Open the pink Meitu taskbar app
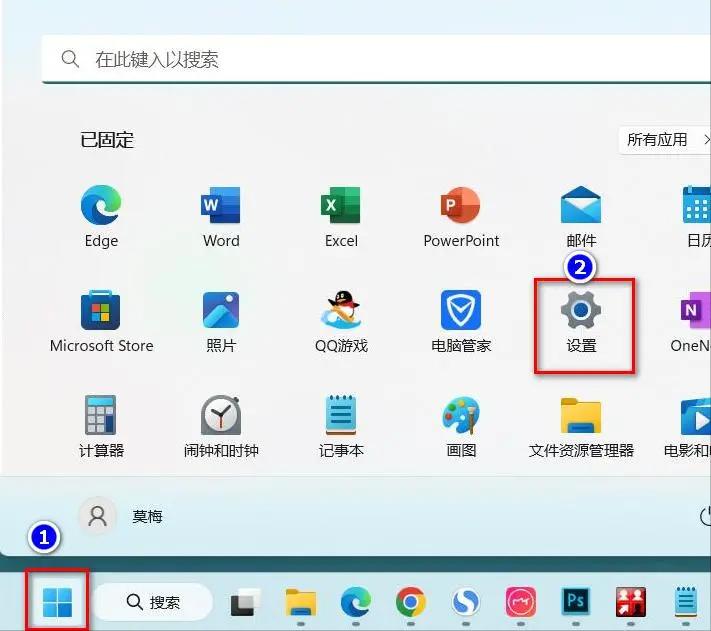 pos(521,602)
